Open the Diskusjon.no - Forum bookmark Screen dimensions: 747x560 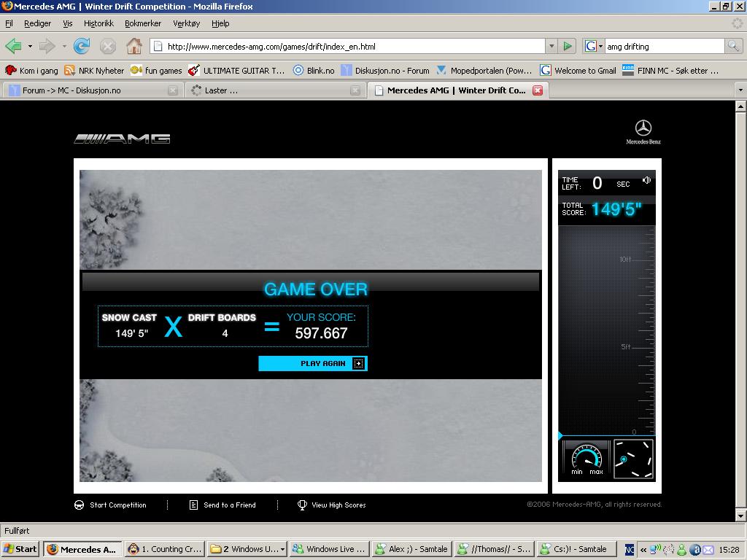pos(385,71)
